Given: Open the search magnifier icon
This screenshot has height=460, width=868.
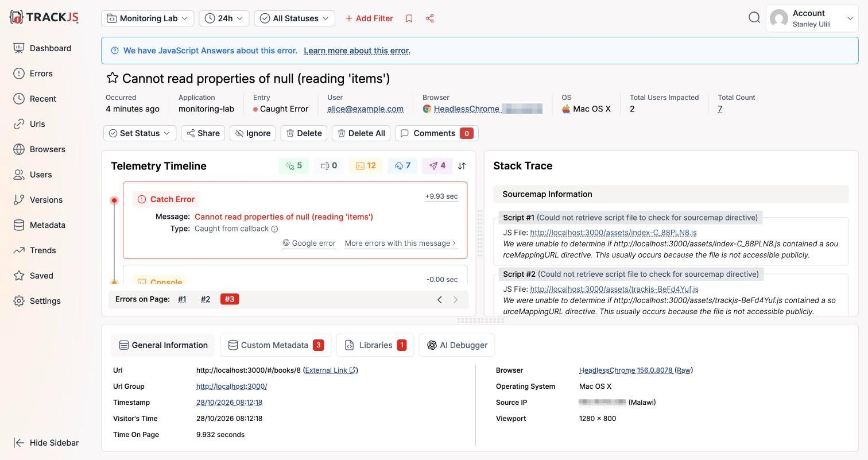Looking at the screenshot, I should pos(754,18).
